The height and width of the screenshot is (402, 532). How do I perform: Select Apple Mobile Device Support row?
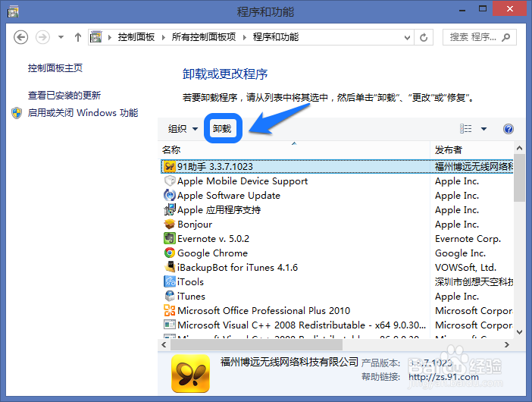coord(337,181)
